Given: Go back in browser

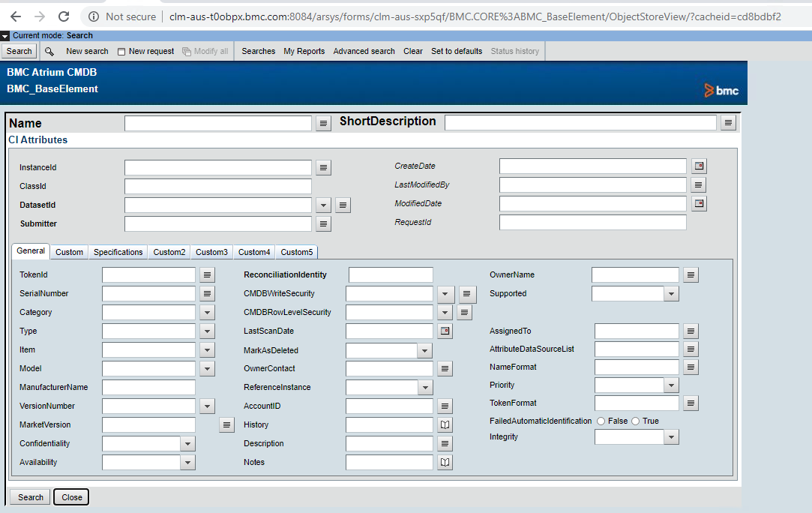Looking at the screenshot, I should pos(16,16).
